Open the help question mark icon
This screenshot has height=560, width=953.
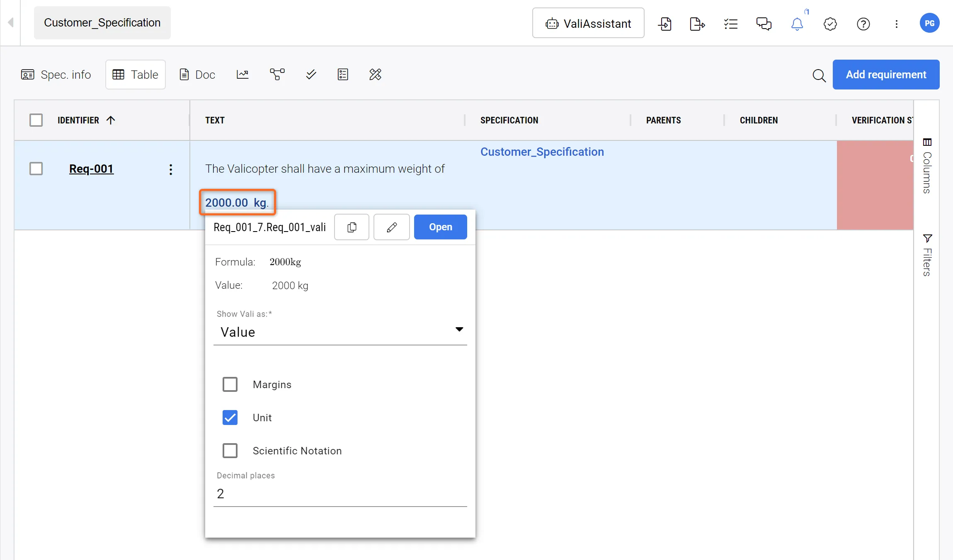pyautogui.click(x=863, y=24)
